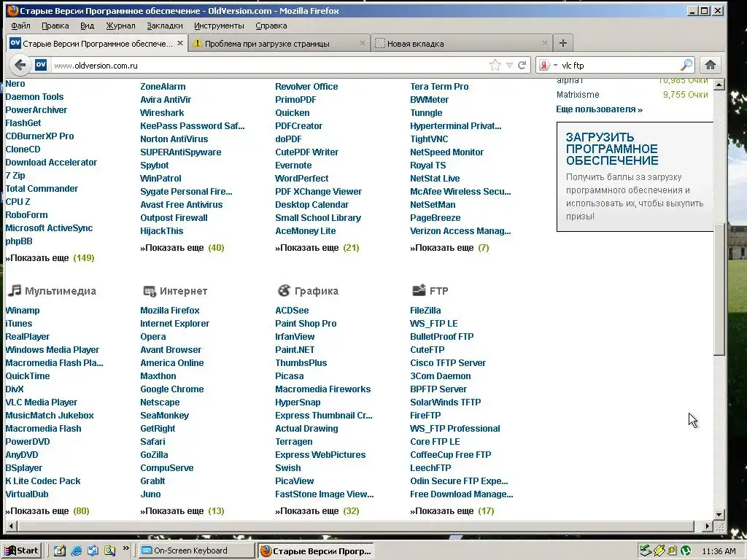Image resolution: width=747 pixels, height=560 pixels.
Task: Open the Журнал menu
Action: tap(120, 26)
